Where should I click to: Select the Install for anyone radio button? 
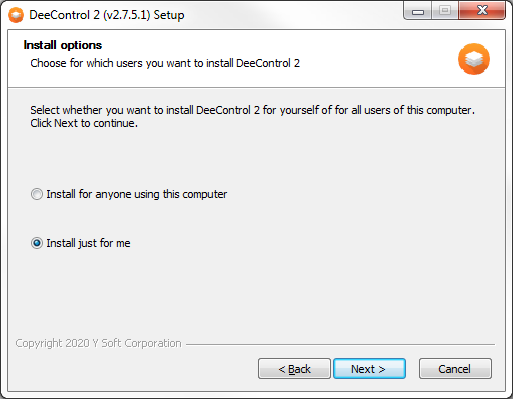(x=37, y=194)
